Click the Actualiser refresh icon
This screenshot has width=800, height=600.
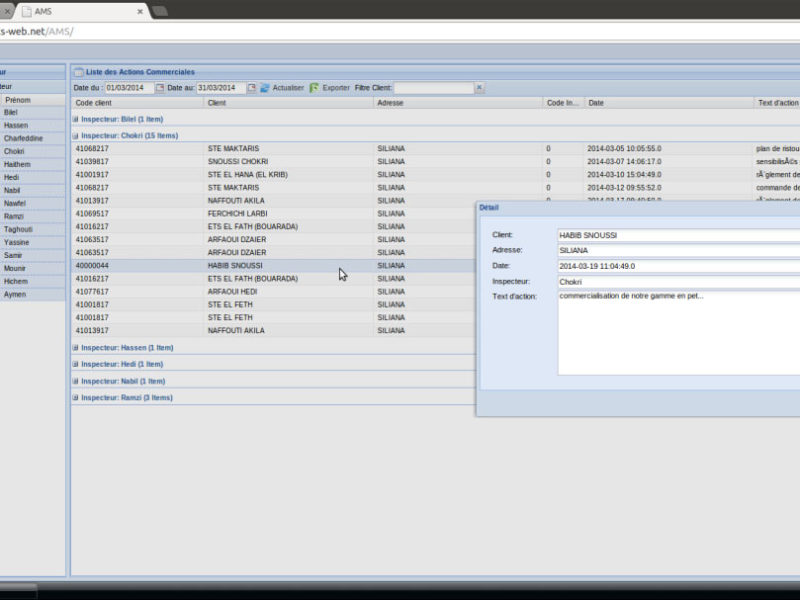265,88
